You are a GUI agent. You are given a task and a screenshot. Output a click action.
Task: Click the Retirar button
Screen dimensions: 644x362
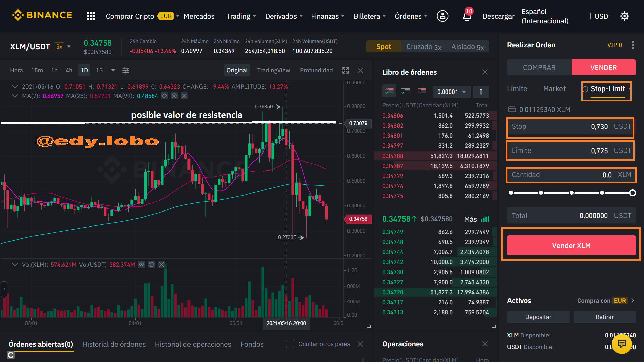[605, 317]
